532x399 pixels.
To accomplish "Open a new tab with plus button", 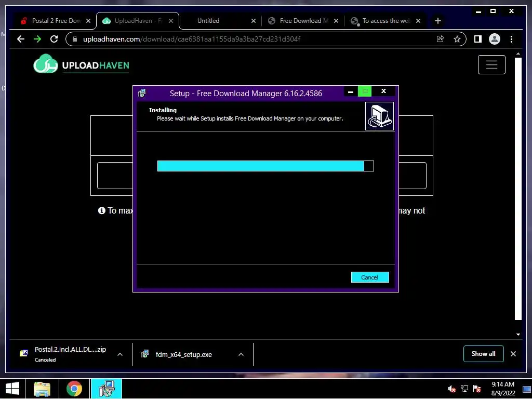I will (437, 21).
